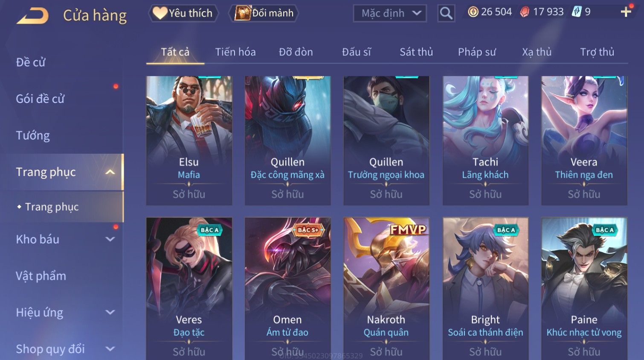Viewport: 644px width, 360px height.
Task: Click the red gem currency icon
Action: pos(525,12)
